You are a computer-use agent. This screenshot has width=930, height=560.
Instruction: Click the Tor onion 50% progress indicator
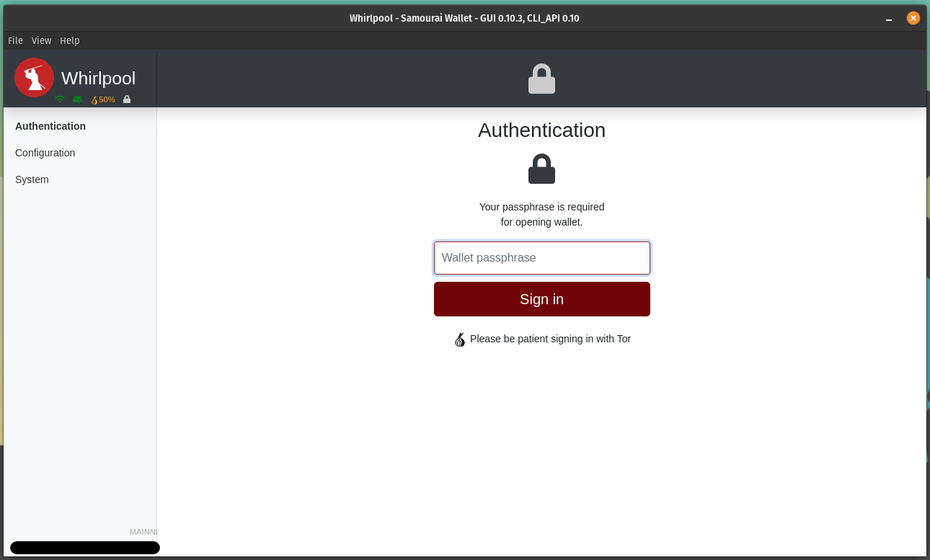pos(103,99)
